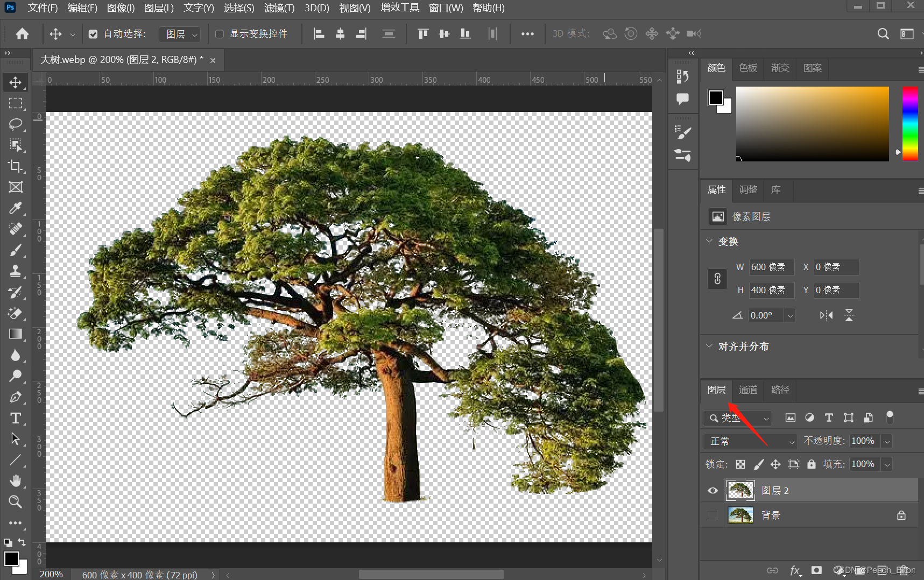Open the File menu
The width and height of the screenshot is (924, 580).
(43, 8)
